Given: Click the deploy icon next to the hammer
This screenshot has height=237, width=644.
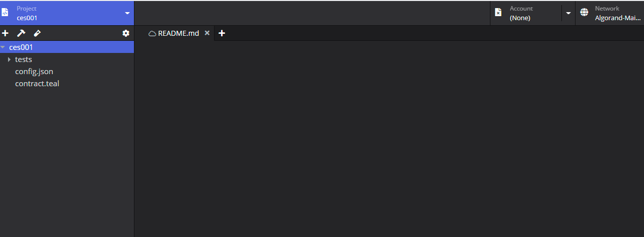Looking at the screenshot, I should point(37,33).
